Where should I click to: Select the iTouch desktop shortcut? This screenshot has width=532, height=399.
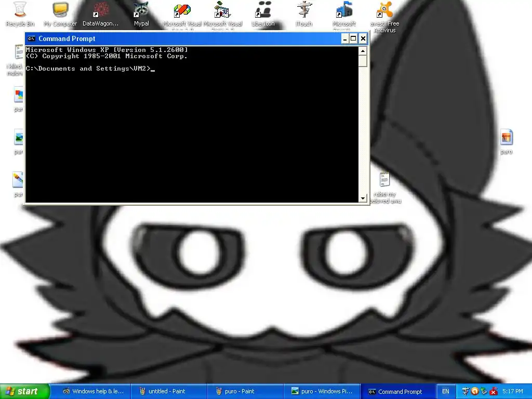pyautogui.click(x=303, y=14)
